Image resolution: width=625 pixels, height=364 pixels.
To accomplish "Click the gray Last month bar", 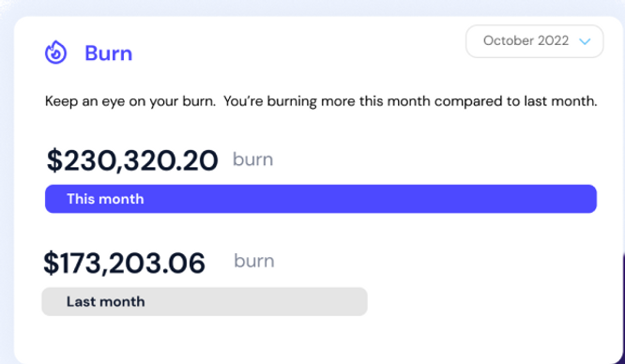I will [x=205, y=302].
